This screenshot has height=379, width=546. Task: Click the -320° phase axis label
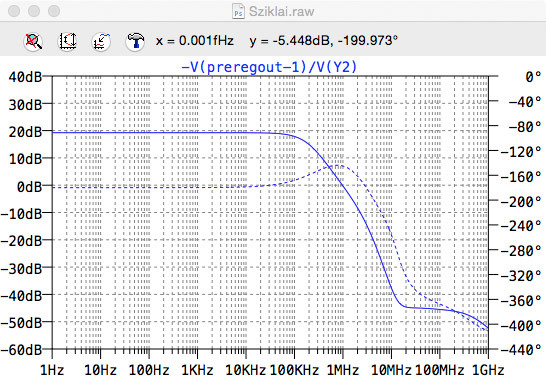[521, 276]
